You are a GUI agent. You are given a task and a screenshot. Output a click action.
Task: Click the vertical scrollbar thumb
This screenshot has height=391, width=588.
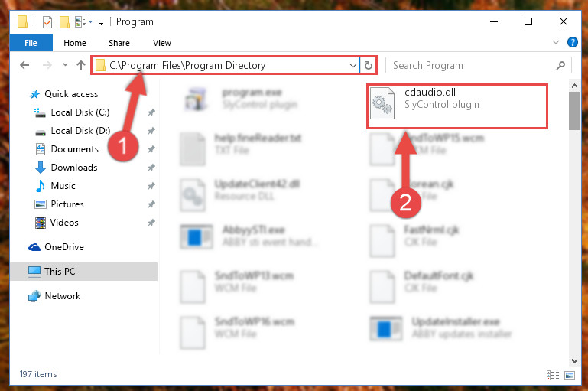coord(574,111)
